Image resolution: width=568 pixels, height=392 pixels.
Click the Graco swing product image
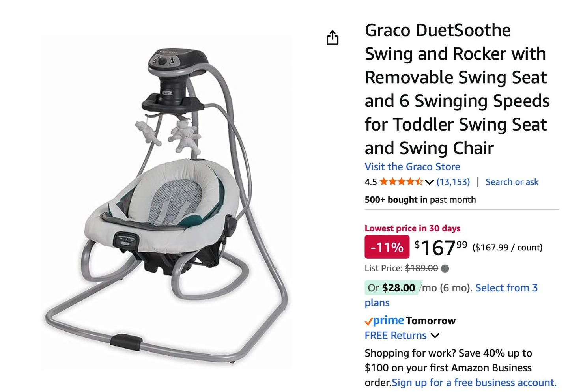point(166,204)
